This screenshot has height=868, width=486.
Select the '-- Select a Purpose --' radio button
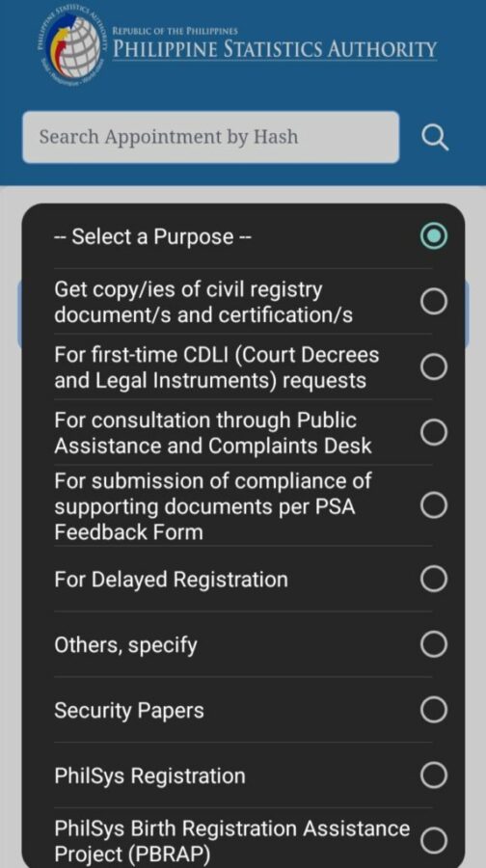433,236
